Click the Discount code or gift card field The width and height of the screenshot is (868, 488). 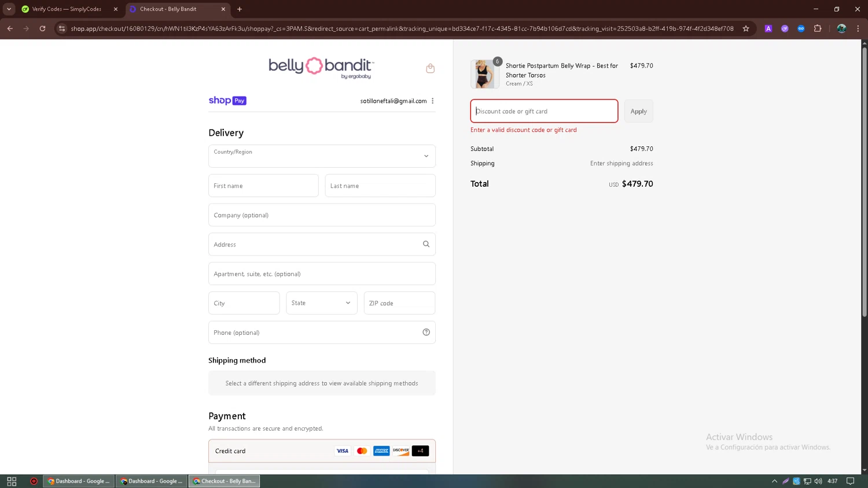(x=544, y=111)
